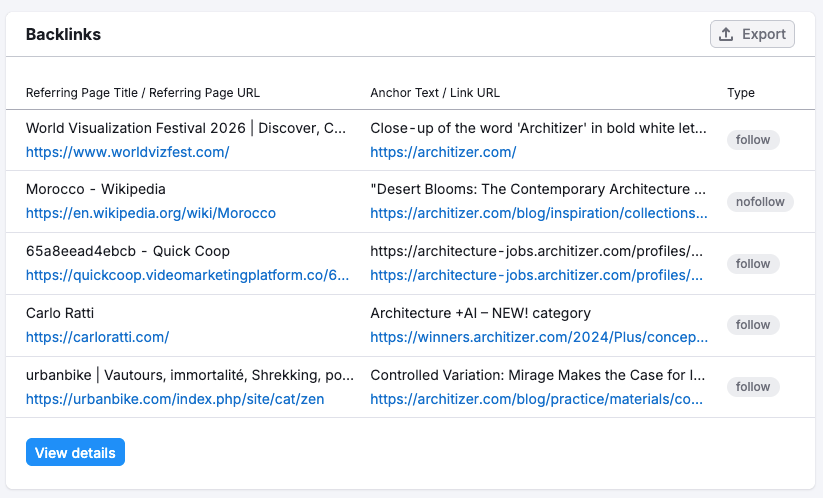Open the architecture-jobs.architizer.com profiles link URL
Image resolution: width=823 pixels, height=498 pixels.
click(538, 275)
